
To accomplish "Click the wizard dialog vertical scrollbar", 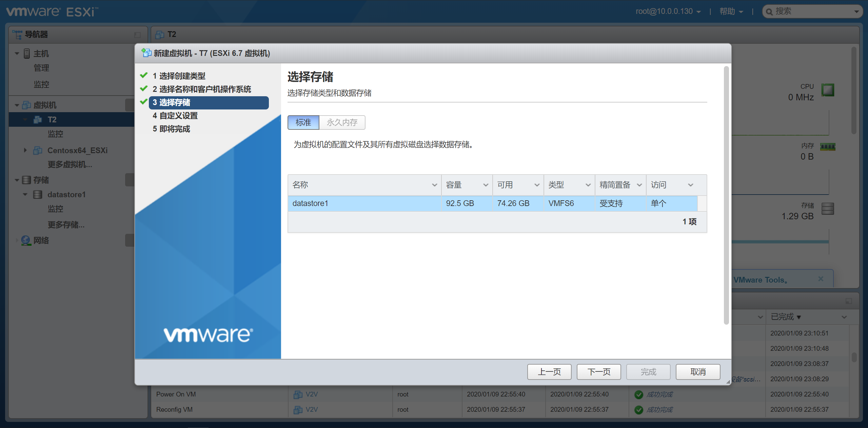I will click(x=726, y=195).
